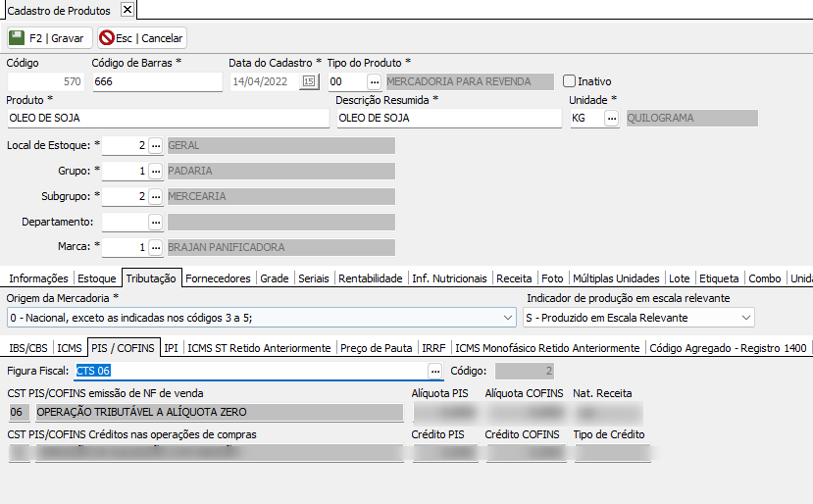Switch to the ICMS sub-tab

pos(70,348)
